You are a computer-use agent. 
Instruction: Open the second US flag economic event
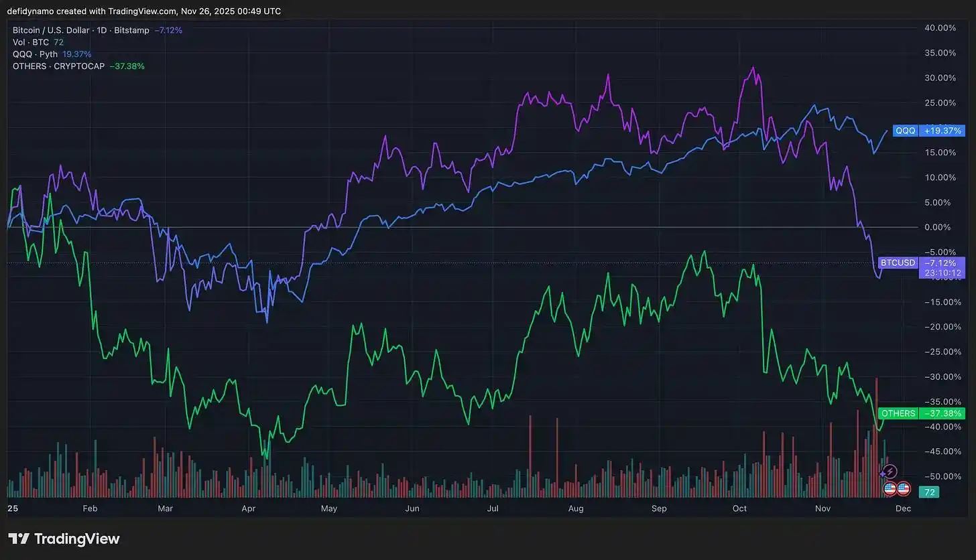click(x=904, y=488)
